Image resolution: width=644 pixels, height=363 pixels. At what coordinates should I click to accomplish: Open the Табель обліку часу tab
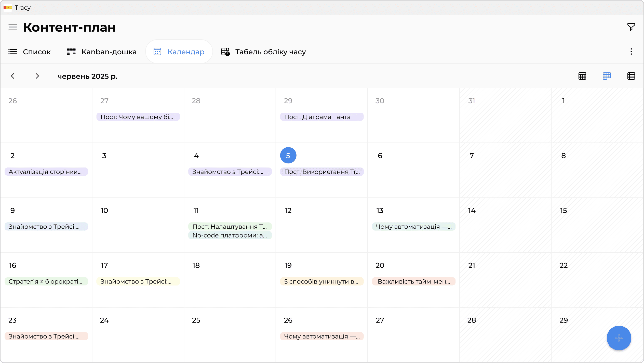(x=263, y=52)
